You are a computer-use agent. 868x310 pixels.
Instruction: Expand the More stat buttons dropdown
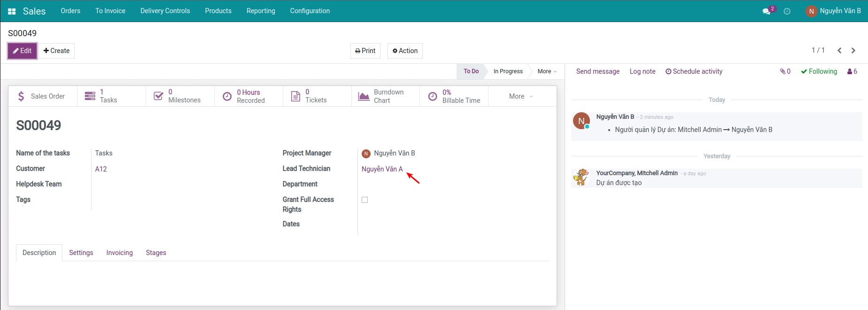[520, 96]
